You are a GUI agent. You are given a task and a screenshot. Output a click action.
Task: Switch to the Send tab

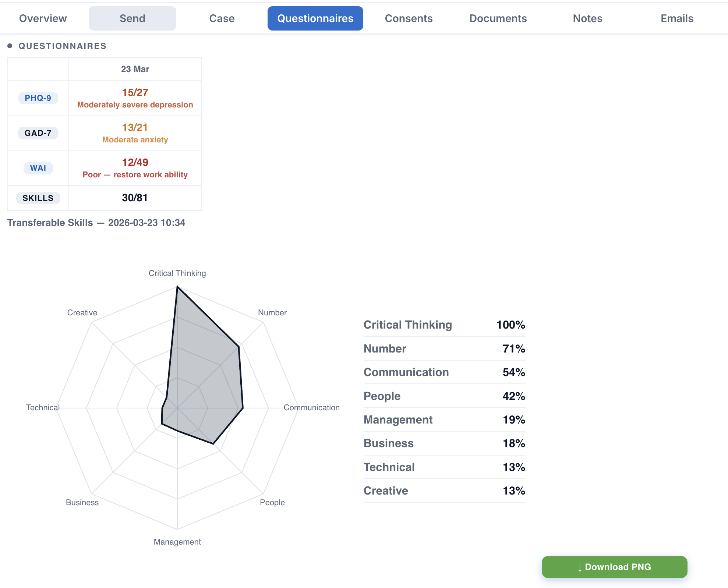132,18
